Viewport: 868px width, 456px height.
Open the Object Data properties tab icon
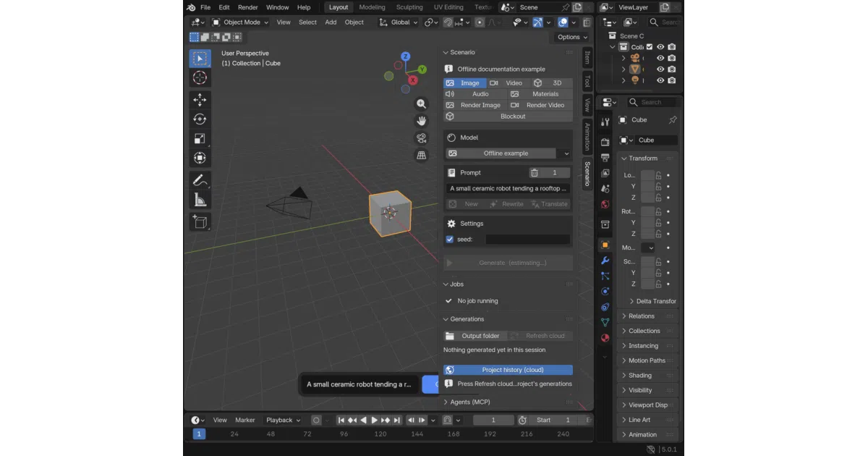point(605,322)
